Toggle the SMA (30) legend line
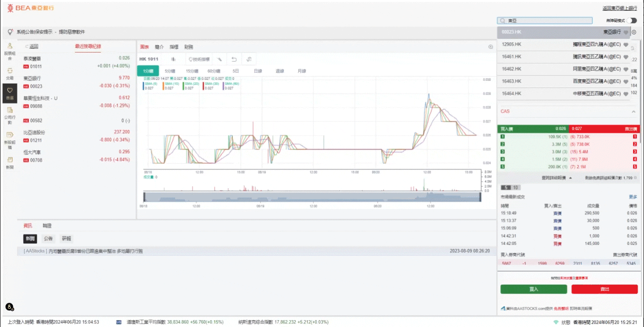This screenshot has width=644, height=327. point(211,86)
